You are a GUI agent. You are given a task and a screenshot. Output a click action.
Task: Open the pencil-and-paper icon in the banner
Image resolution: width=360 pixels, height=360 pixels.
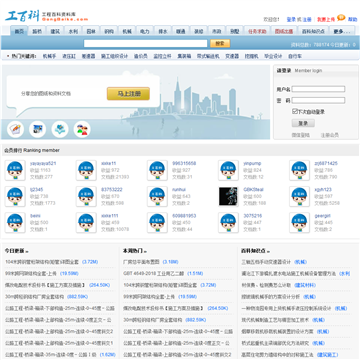[15, 129]
